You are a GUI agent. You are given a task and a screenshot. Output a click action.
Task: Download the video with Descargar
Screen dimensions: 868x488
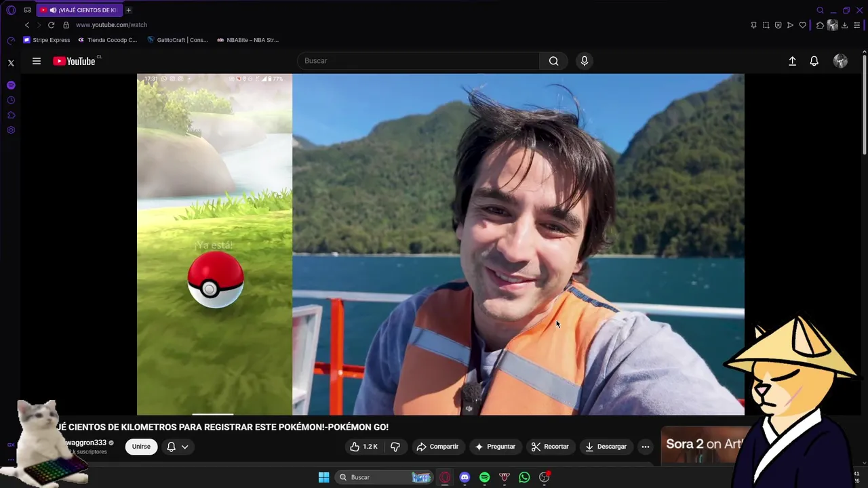(606, 447)
